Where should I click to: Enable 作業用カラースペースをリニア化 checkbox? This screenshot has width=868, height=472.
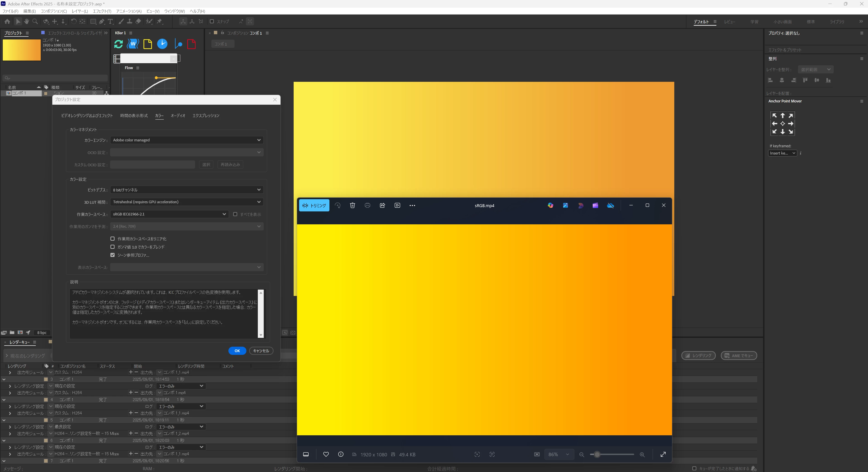tap(113, 239)
